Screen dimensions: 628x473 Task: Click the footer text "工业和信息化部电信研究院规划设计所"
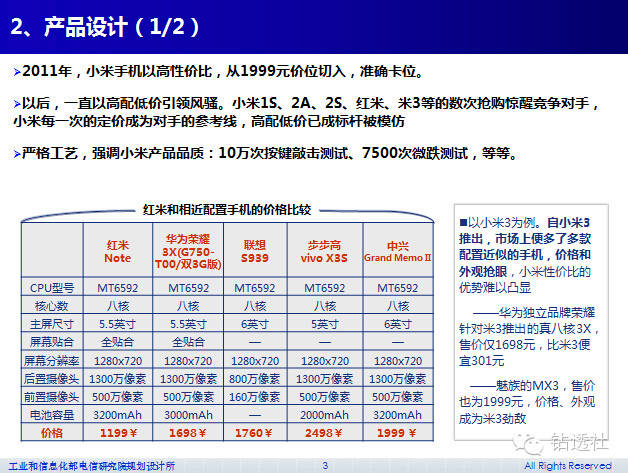(x=92, y=466)
